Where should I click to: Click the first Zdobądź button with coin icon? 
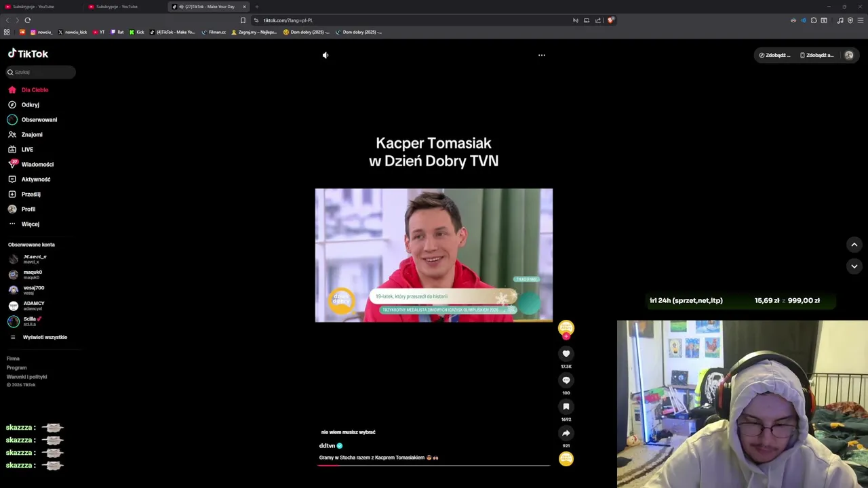coord(774,55)
